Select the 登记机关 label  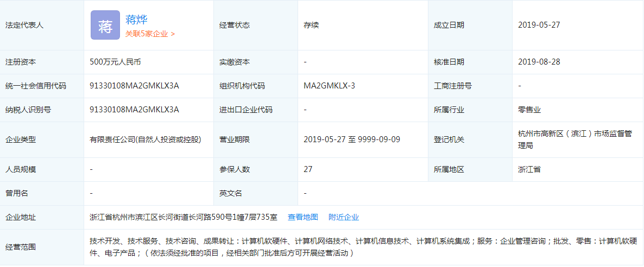click(449, 139)
